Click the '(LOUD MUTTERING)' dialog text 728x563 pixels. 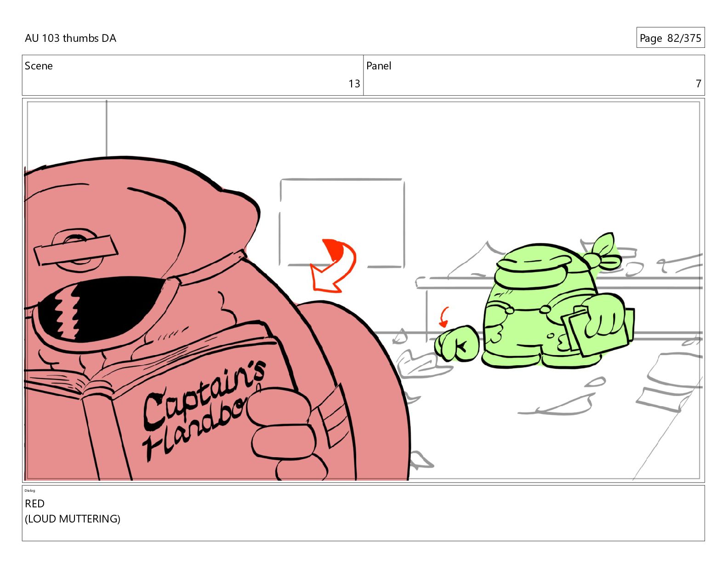click(x=73, y=519)
